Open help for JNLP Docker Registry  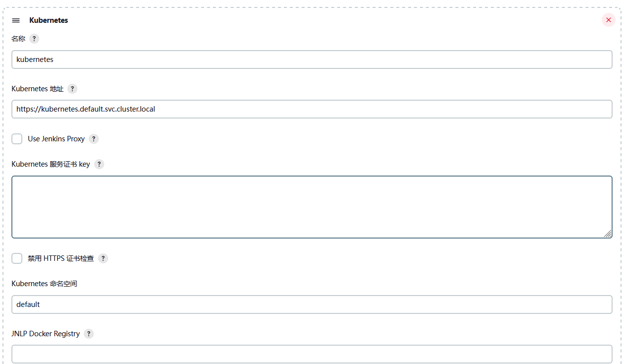(x=88, y=334)
